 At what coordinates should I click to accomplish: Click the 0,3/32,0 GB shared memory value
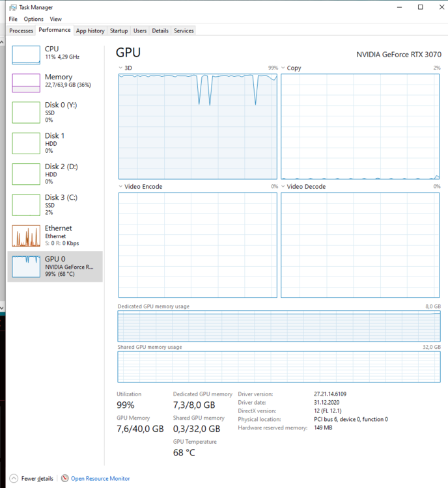click(x=197, y=429)
